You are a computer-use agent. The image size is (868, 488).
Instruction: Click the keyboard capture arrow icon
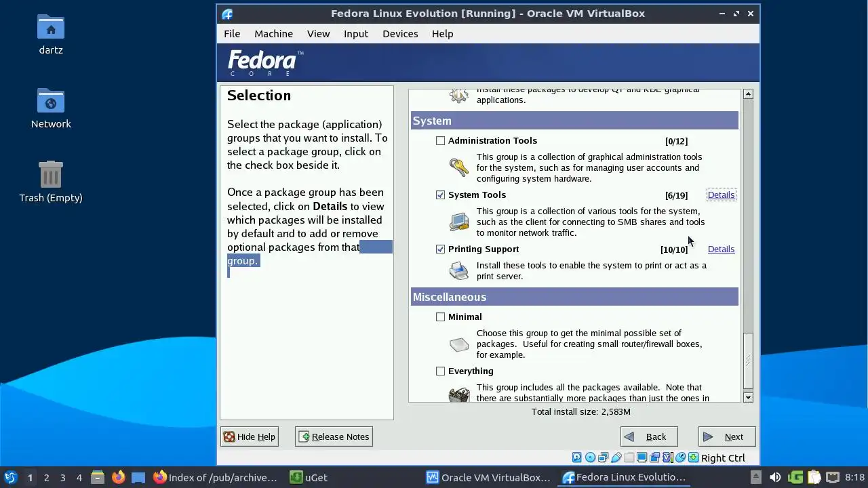(x=693, y=457)
